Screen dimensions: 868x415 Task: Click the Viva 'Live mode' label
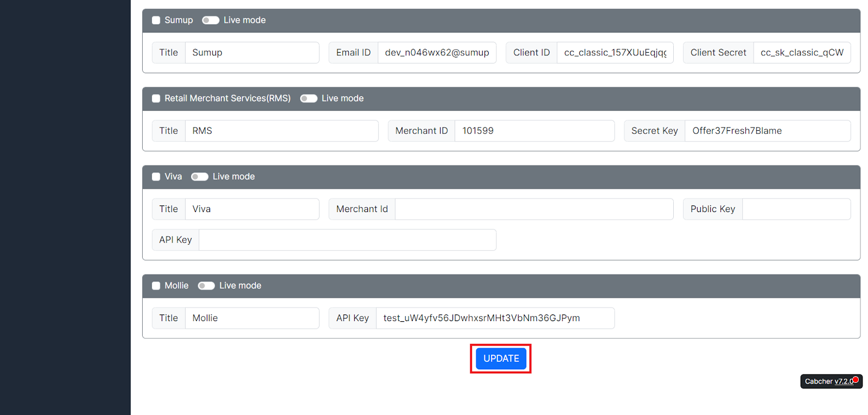[x=234, y=176]
